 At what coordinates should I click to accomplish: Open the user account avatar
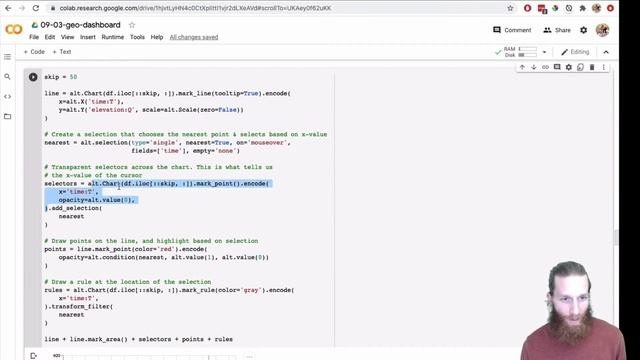[x=602, y=30]
